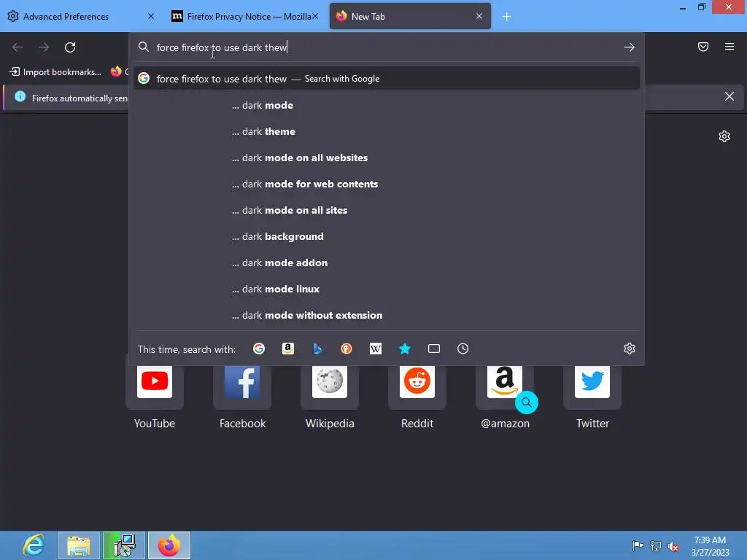This screenshot has height=560, width=747.
Task: Search with Google one-off engine icon
Action: pyautogui.click(x=259, y=349)
